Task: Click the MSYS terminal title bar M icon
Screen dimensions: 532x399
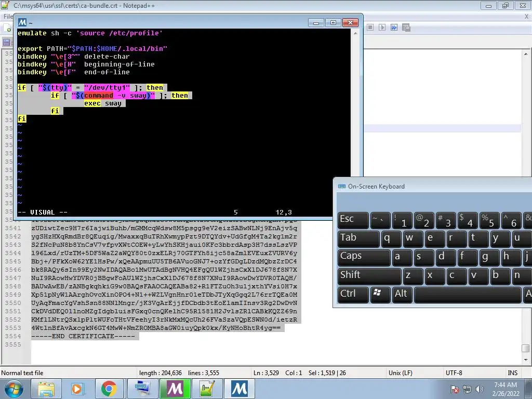Action: [22, 22]
